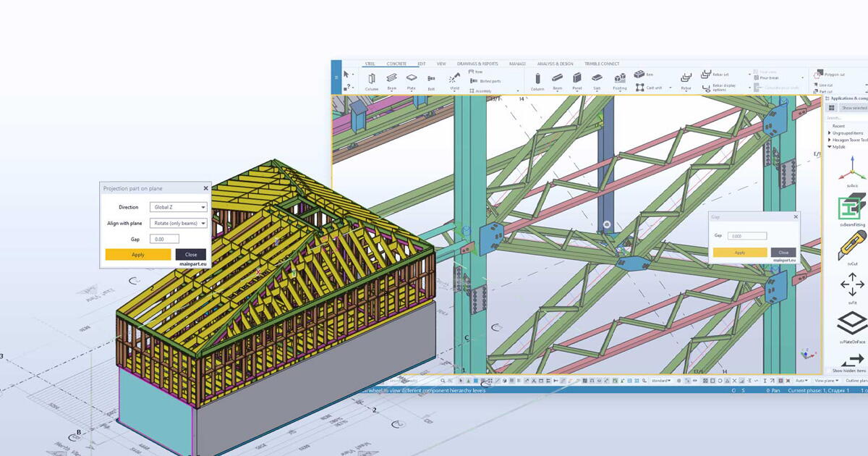Pick the concrete Slab tool
The width and height of the screenshot is (868, 456).
(x=597, y=78)
